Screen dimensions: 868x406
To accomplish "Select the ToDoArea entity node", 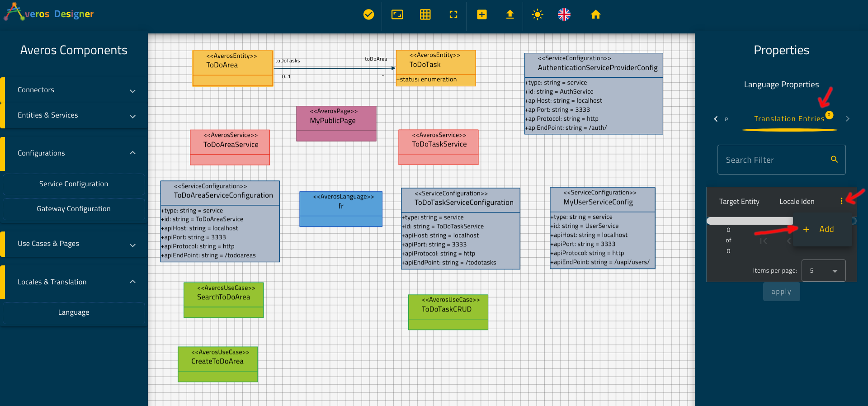I will click(x=233, y=68).
